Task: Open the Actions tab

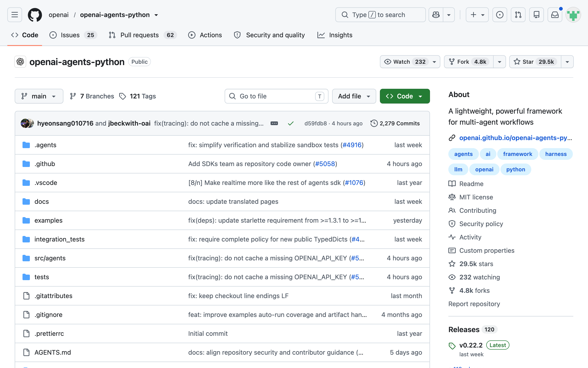Action: click(205, 35)
